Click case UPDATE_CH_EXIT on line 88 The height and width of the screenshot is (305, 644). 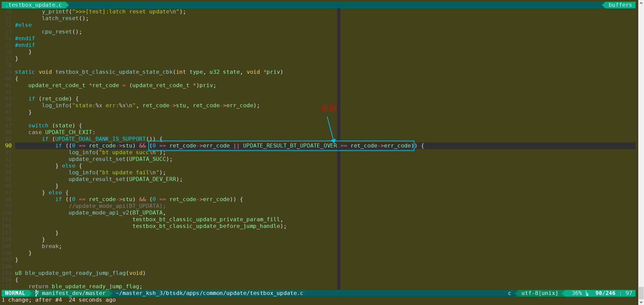(62, 132)
